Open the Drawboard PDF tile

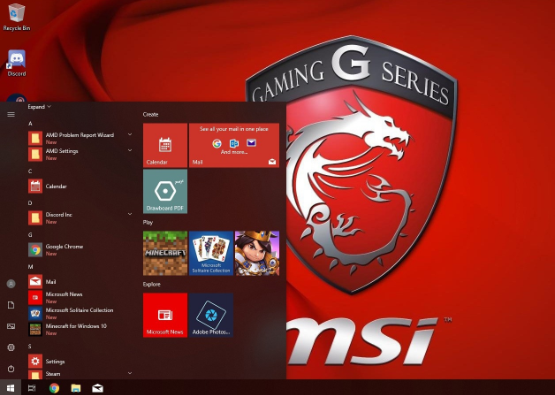[165, 191]
